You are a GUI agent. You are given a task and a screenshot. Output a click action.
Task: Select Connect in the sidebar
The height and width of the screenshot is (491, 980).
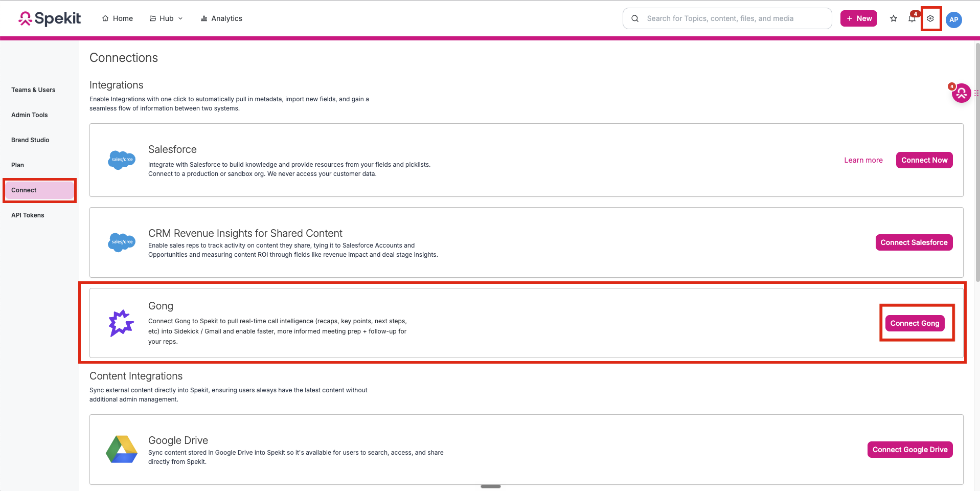(39, 190)
